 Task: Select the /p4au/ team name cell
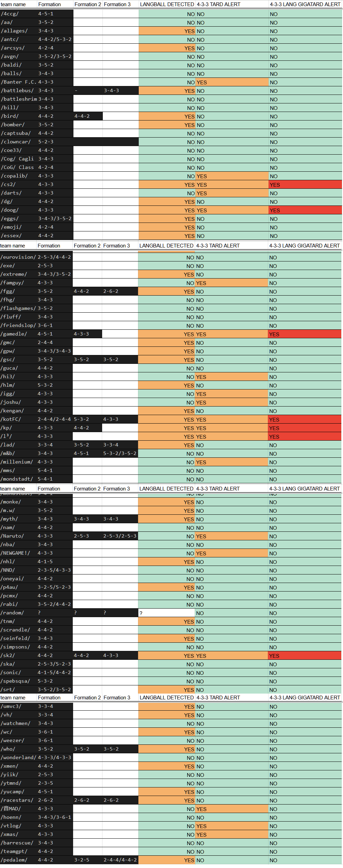click(x=18, y=587)
